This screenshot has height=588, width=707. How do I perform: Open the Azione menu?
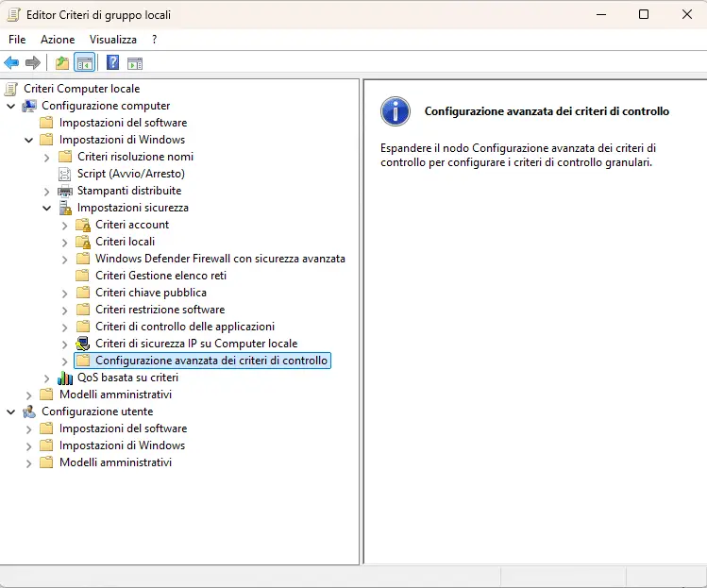click(58, 40)
